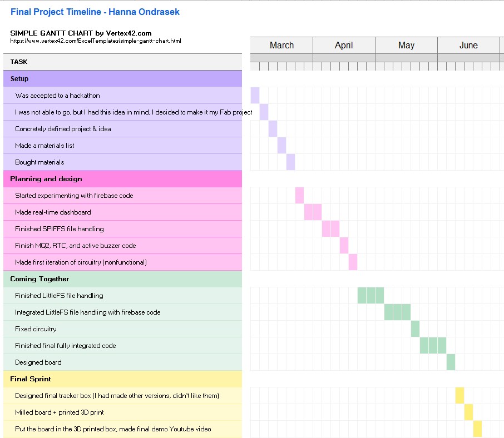Click the pink bar for 'Started experimenting with firebase code'

300,196
